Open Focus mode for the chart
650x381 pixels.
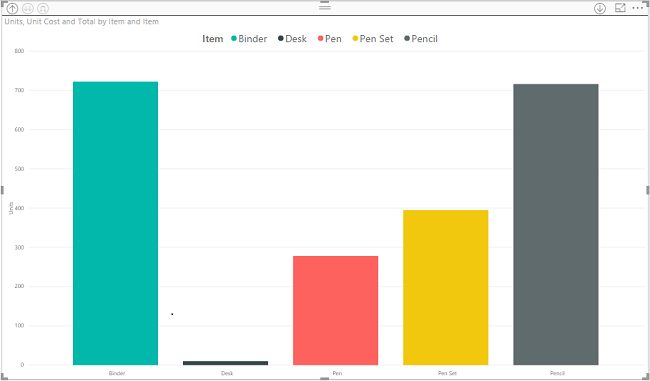click(x=620, y=7)
